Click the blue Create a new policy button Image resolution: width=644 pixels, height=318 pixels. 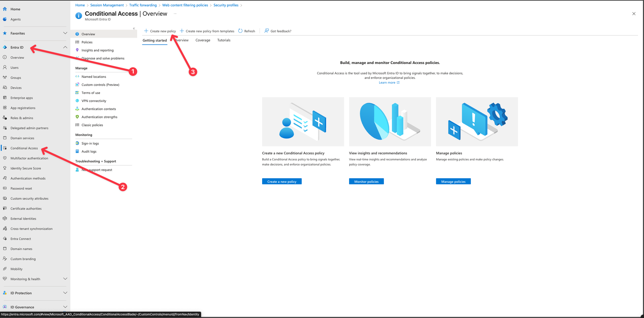click(282, 182)
